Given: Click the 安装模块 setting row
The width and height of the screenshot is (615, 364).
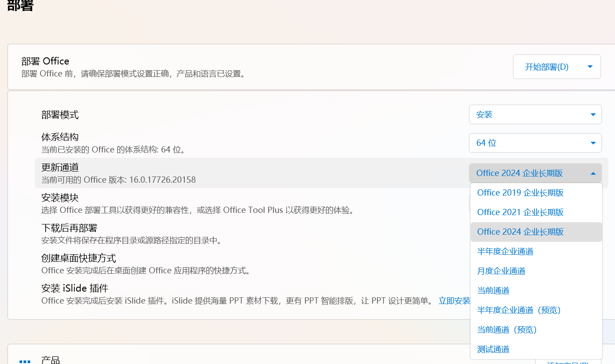Looking at the screenshot, I should pos(222,204).
